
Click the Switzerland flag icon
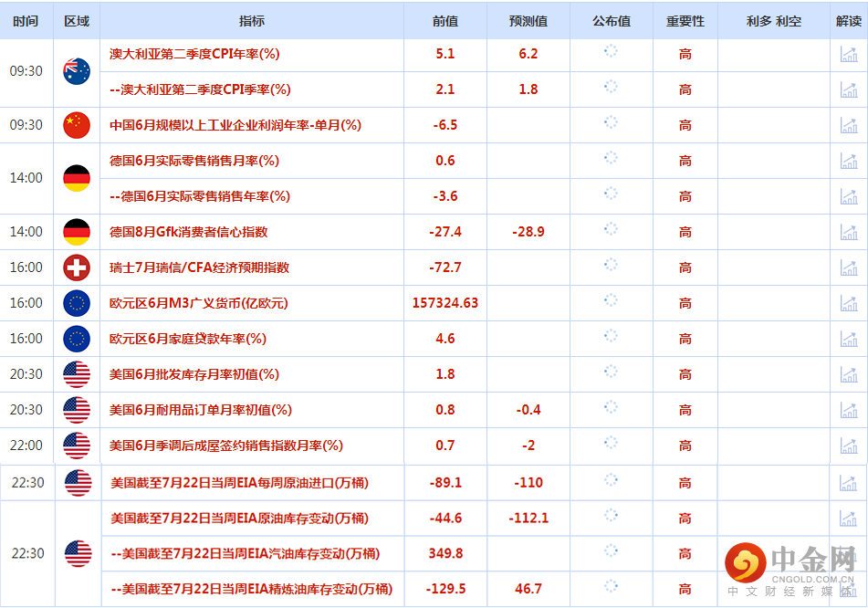click(77, 267)
